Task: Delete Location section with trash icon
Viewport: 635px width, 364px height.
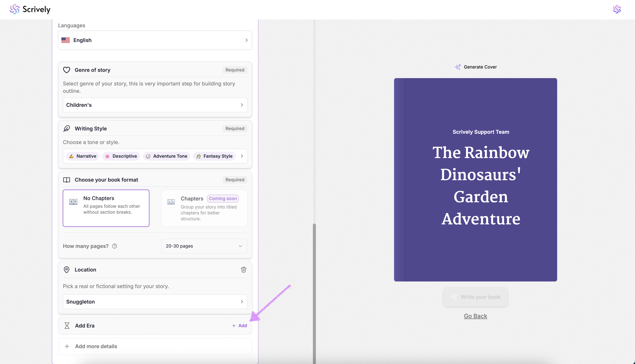Action: [244, 269]
